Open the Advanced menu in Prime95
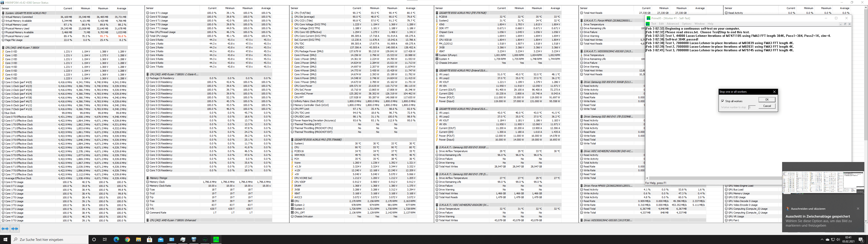 pyautogui.click(x=672, y=24)
